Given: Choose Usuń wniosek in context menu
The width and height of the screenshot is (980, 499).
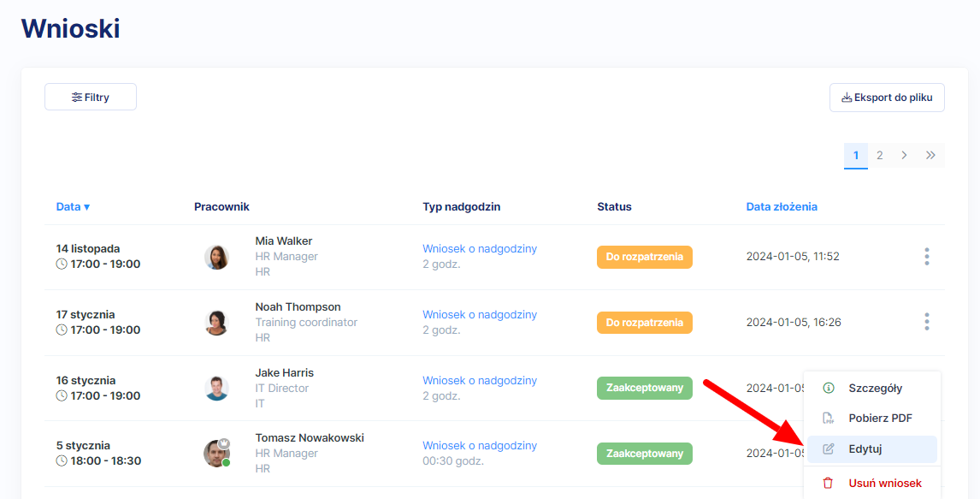Looking at the screenshot, I should pos(884,483).
